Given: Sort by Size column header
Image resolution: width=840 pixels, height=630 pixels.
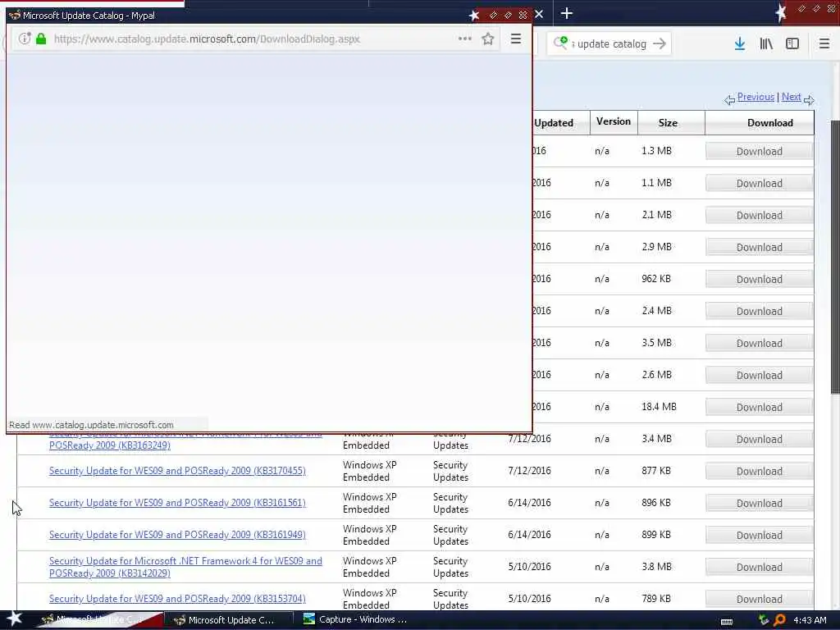Looking at the screenshot, I should [x=668, y=123].
